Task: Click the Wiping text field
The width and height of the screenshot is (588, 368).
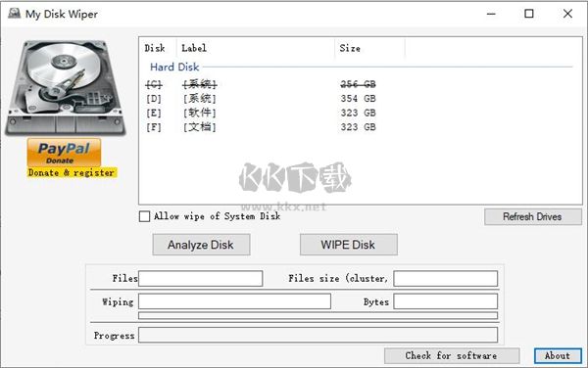Action: pyautogui.click(x=235, y=301)
